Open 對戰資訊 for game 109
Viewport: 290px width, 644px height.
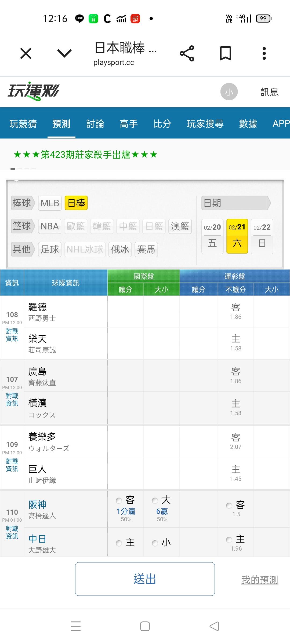12,465
